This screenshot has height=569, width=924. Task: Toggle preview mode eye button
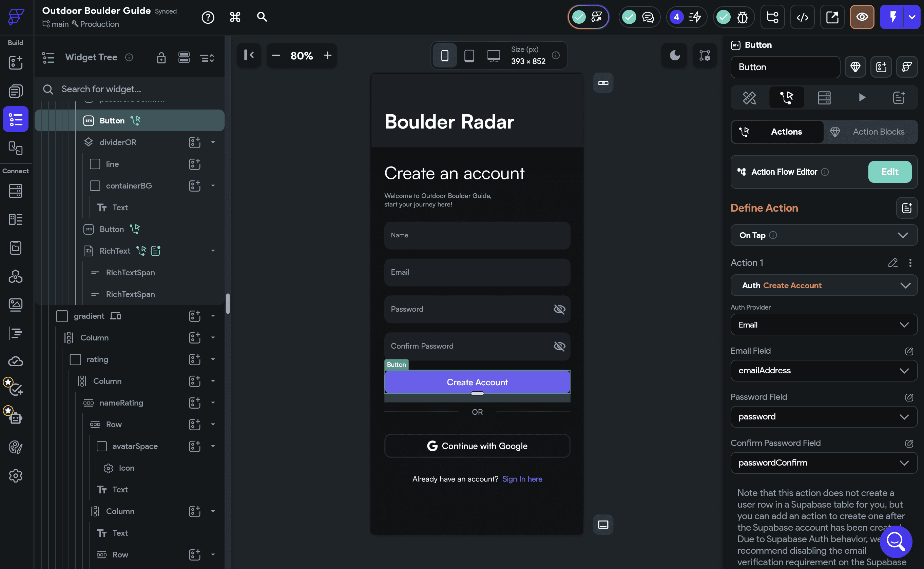coord(862,17)
